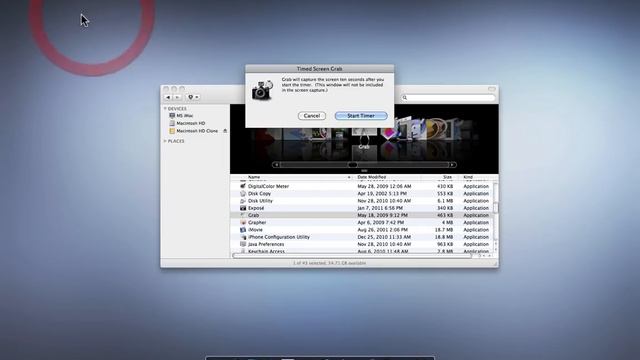The height and width of the screenshot is (360, 640).
Task: Select the Exposé row
Action: (x=362, y=208)
